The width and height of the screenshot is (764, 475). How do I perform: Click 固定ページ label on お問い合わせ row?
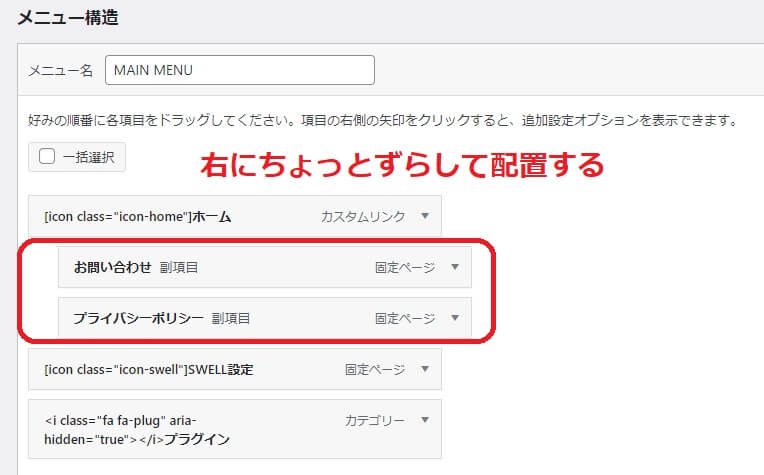(x=405, y=267)
